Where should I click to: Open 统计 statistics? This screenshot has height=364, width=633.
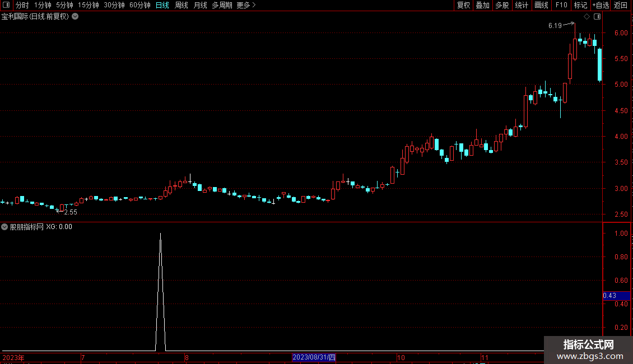[x=522, y=5]
